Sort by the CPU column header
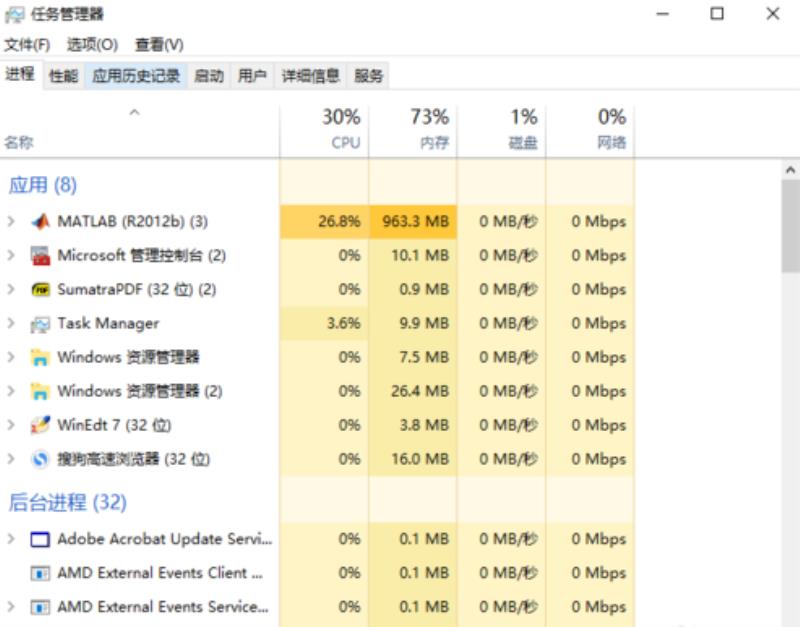Screen dimensions: 800x627 [x=324, y=130]
